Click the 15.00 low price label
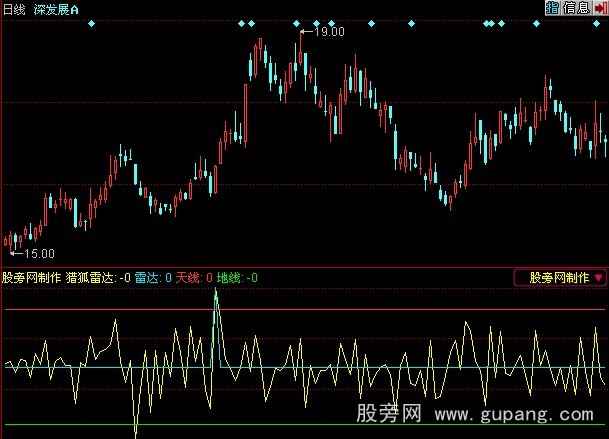The width and height of the screenshot is (609, 439). (x=39, y=254)
